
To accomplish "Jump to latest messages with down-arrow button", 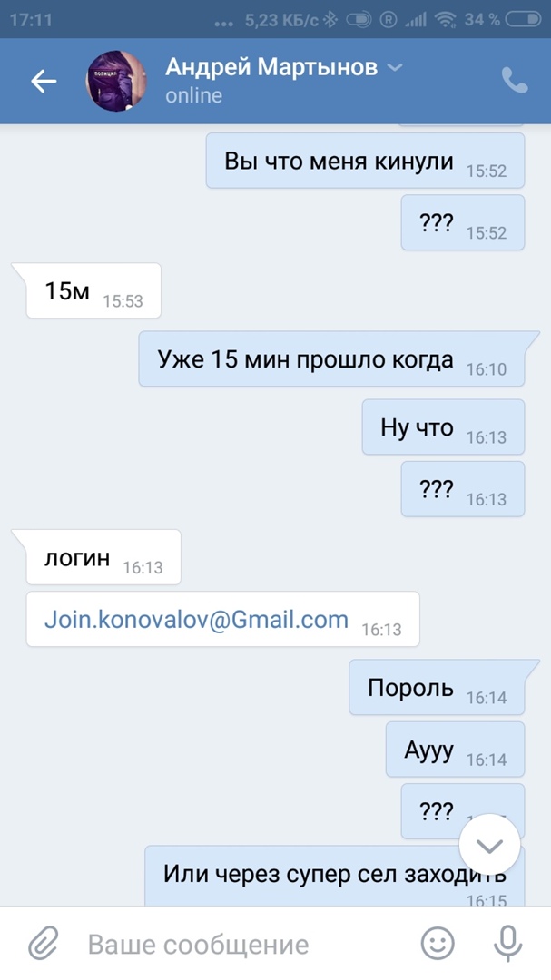I will coord(489,845).
